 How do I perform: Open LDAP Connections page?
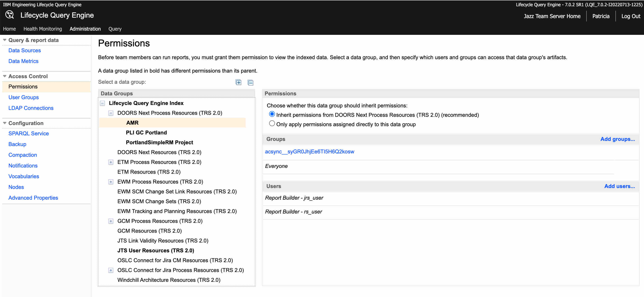(x=31, y=108)
